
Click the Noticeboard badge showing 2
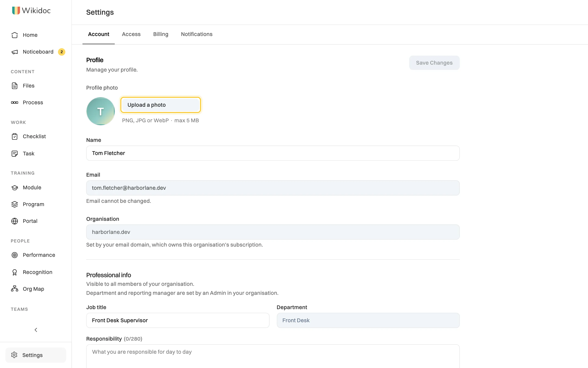[x=61, y=52]
